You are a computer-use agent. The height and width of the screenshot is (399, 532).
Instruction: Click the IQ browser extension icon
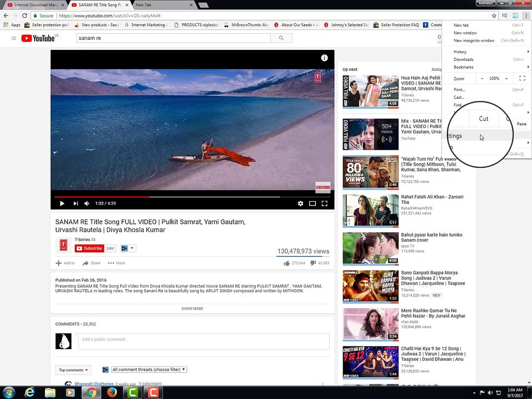504,16
